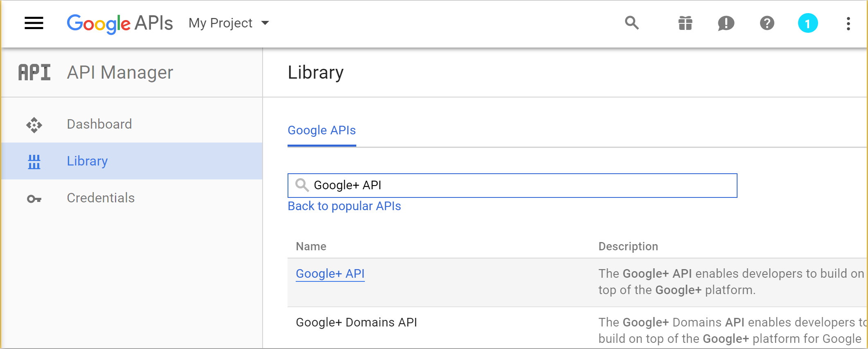Select the Google APIs tab
This screenshot has height=349, width=868.
coord(322,130)
